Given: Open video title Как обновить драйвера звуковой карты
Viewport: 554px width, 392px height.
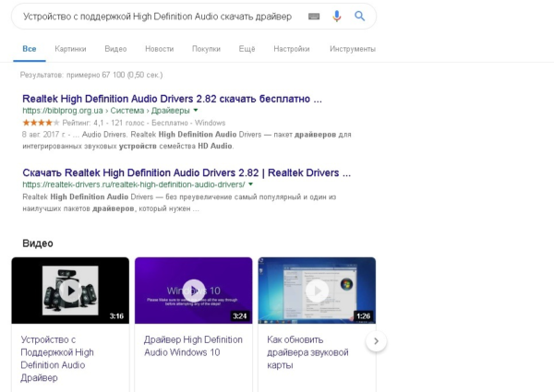Looking at the screenshot, I should pyautogui.click(x=307, y=352).
